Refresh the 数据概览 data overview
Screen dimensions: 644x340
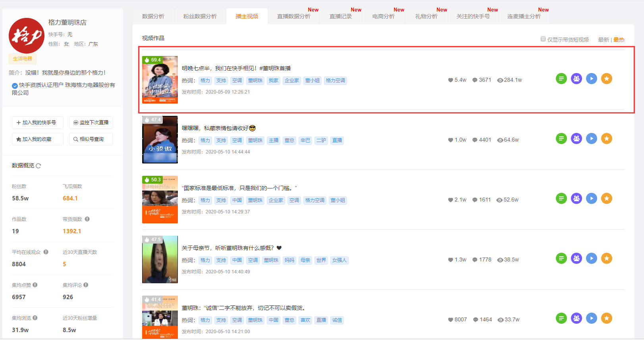(x=39, y=166)
